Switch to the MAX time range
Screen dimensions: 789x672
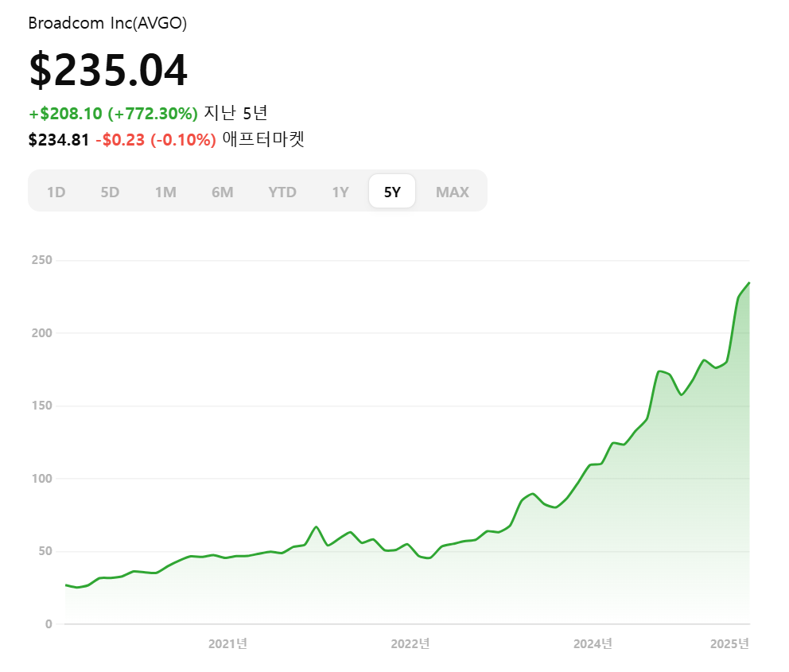tap(453, 192)
